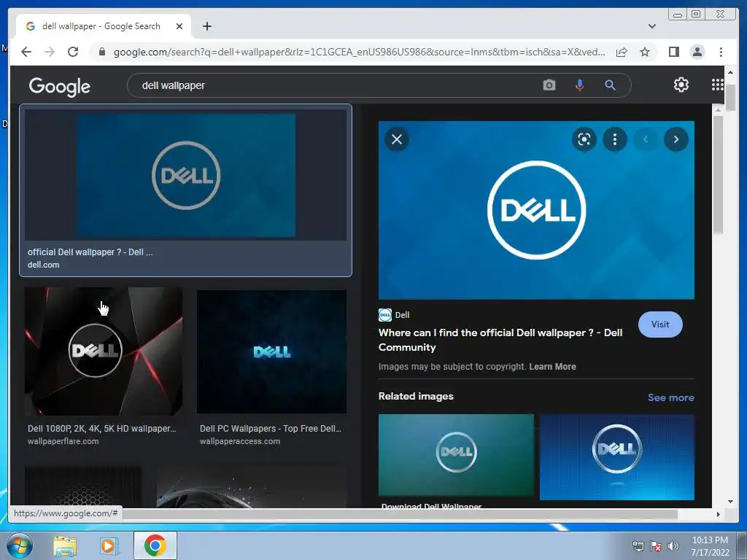Search inside image with Lens icon
The image size is (747, 560).
[584, 139]
